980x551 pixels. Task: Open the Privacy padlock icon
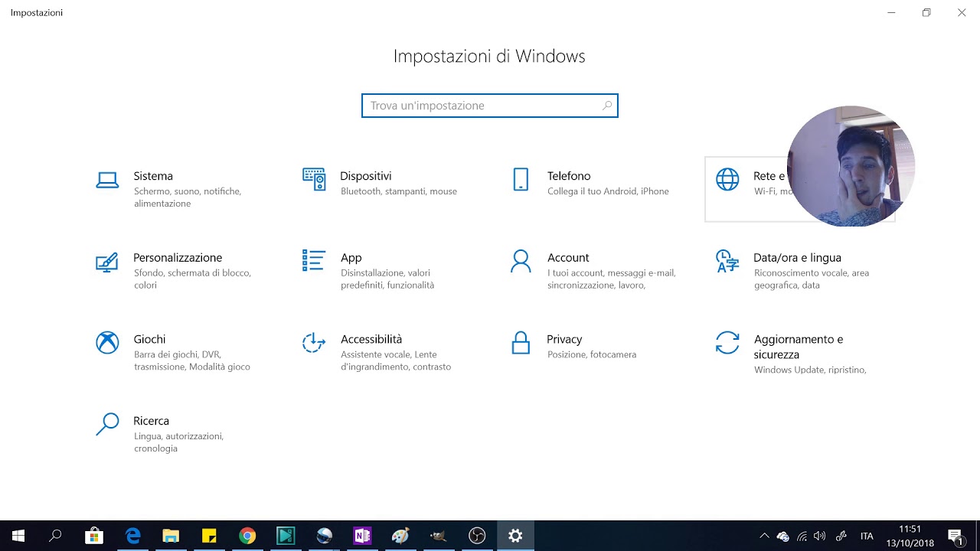tap(521, 342)
